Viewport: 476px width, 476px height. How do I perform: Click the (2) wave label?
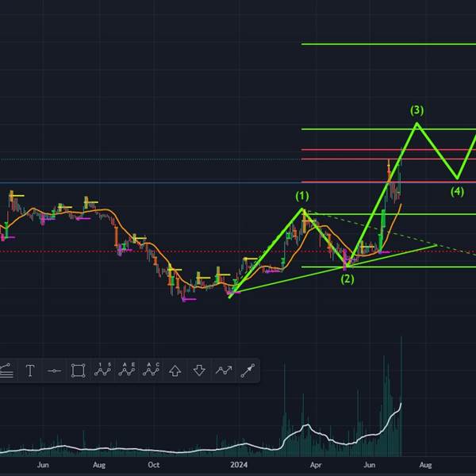347,279
